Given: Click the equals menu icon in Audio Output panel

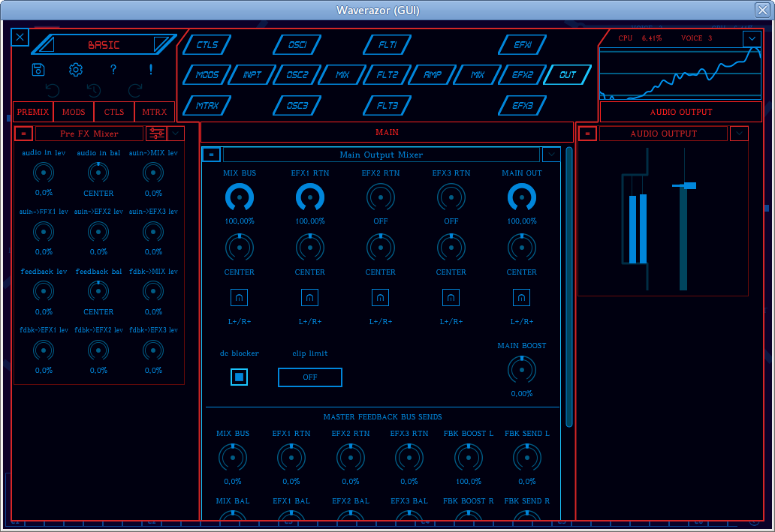Looking at the screenshot, I should pos(588,134).
